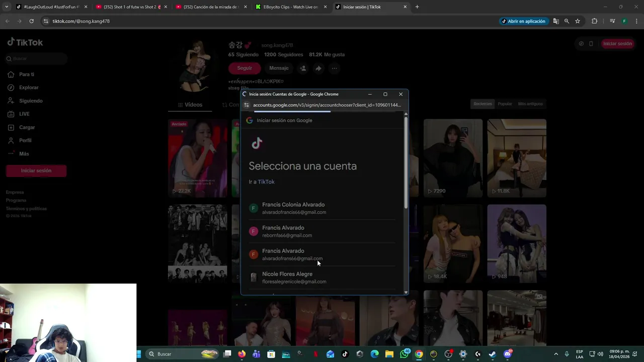Click Seguir to follow song.kang478
The width and height of the screenshot is (644, 362).
(x=245, y=68)
